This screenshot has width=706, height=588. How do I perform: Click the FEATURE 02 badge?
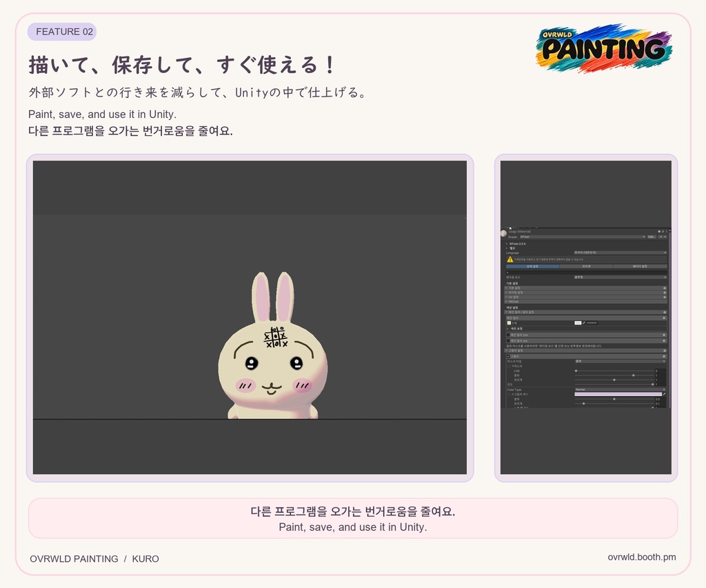click(62, 32)
